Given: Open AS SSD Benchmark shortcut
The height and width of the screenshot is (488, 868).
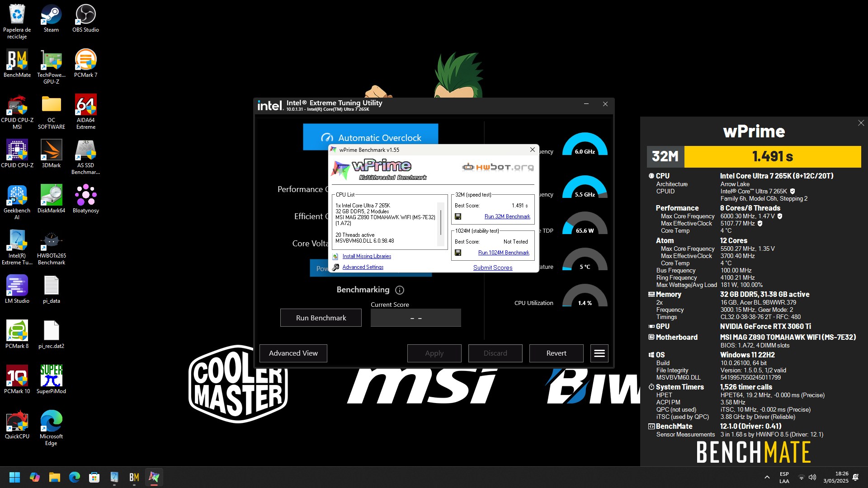Looking at the screenshot, I should click(x=85, y=157).
